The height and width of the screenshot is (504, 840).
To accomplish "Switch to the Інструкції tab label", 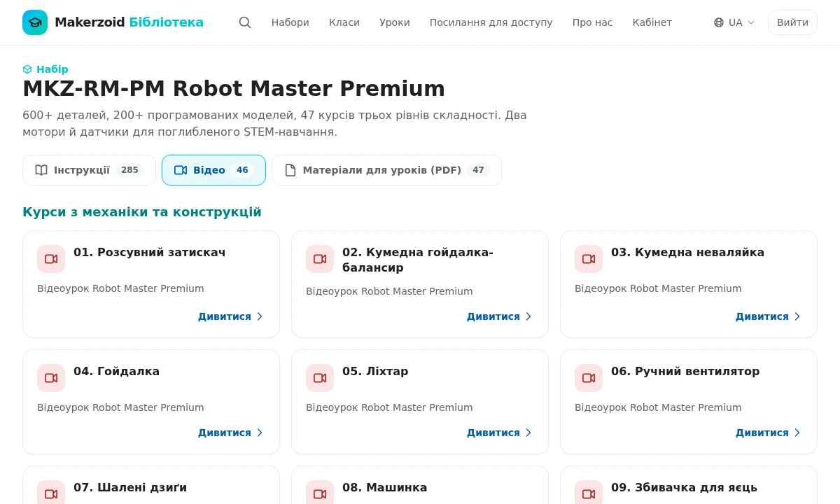I will tap(82, 170).
